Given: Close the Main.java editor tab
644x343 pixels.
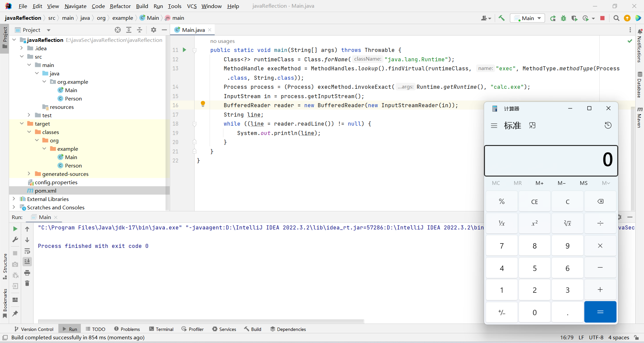Looking at the screenshot, I should tap(210, 30).
